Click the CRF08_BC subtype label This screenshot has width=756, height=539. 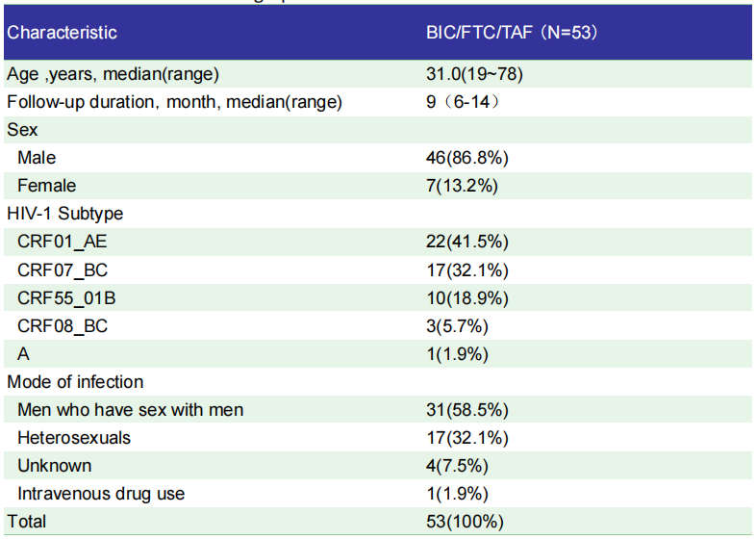pos(63,325)
